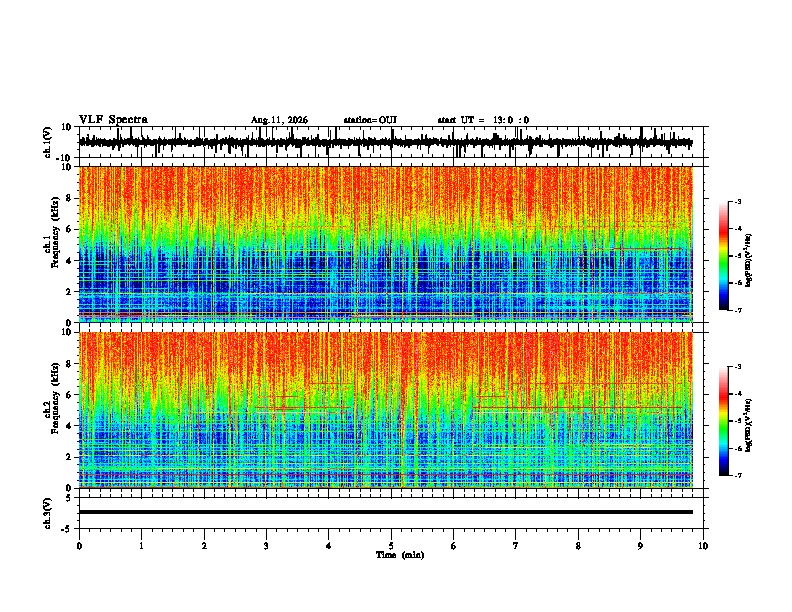Click the "8" kHz tick of ch.1 spectrogram
This screenshot has height=612, width=792.
[x=69, y=198]
